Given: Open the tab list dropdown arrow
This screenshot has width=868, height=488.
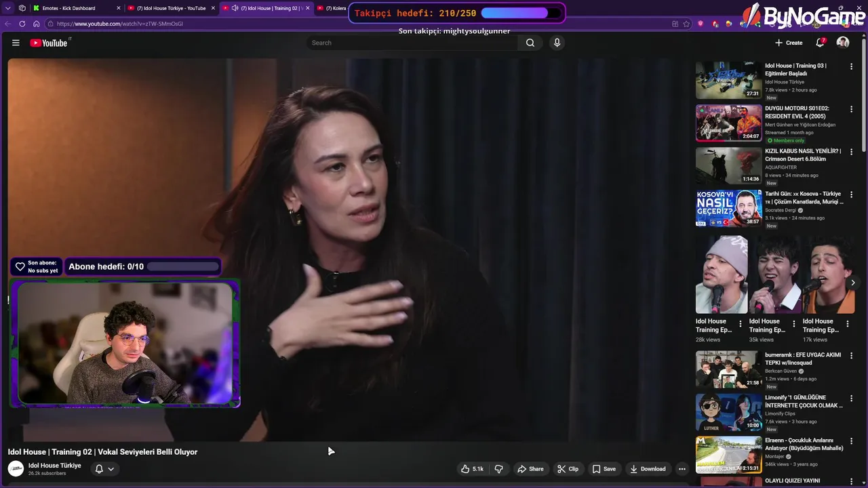Looking at the screenshot, I should click(7, 8).
